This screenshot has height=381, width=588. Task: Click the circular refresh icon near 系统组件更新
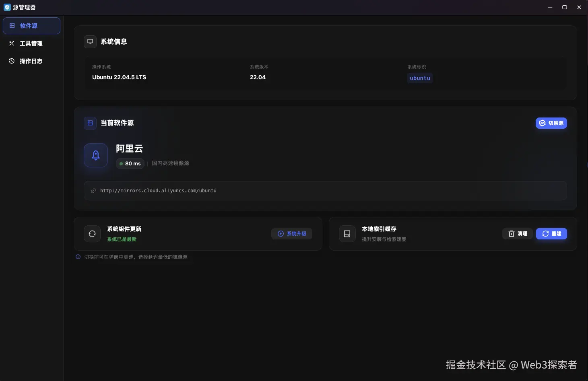(x=92, y=234)
